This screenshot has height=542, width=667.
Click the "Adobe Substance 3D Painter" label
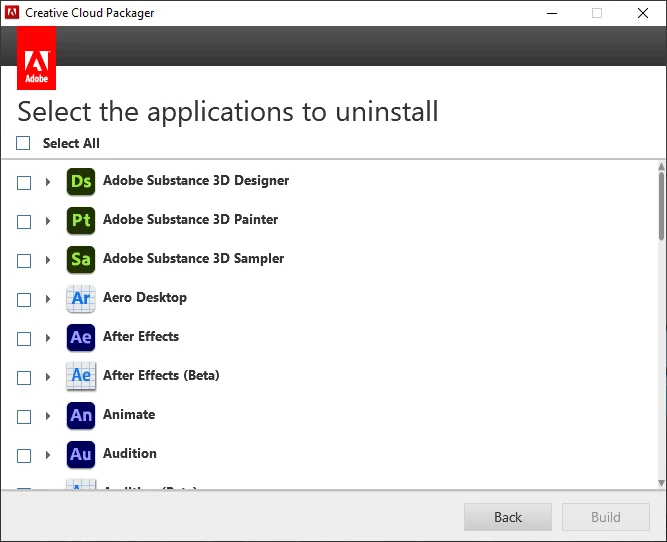pyautogui.click(x=191, y=220)
